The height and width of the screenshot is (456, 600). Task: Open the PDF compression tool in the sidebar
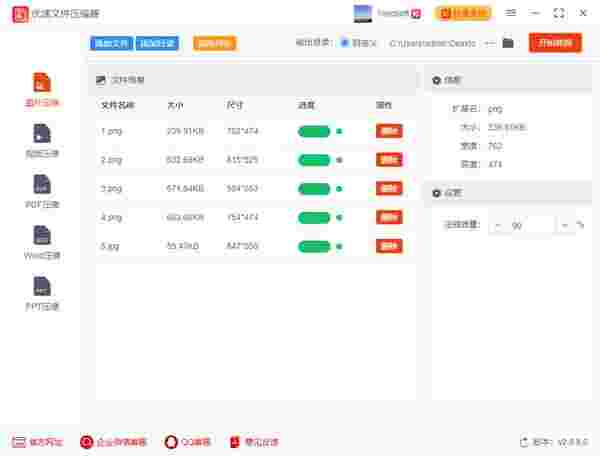[x=42, y=191]
